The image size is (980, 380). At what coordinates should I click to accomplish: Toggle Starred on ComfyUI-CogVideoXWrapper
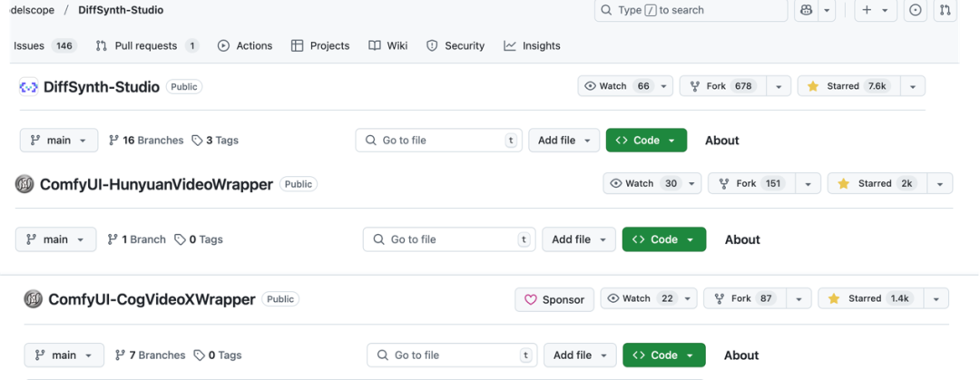pos(867,298)
